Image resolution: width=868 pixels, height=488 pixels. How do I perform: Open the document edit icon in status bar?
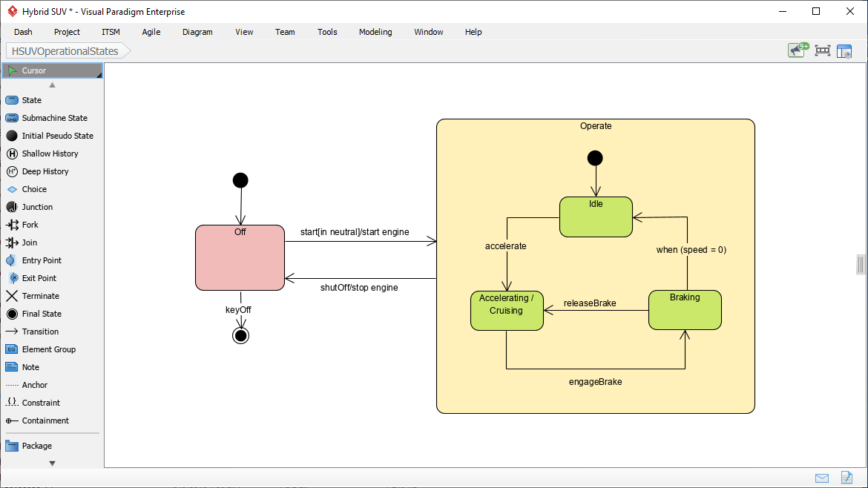(x=846, y=478)
